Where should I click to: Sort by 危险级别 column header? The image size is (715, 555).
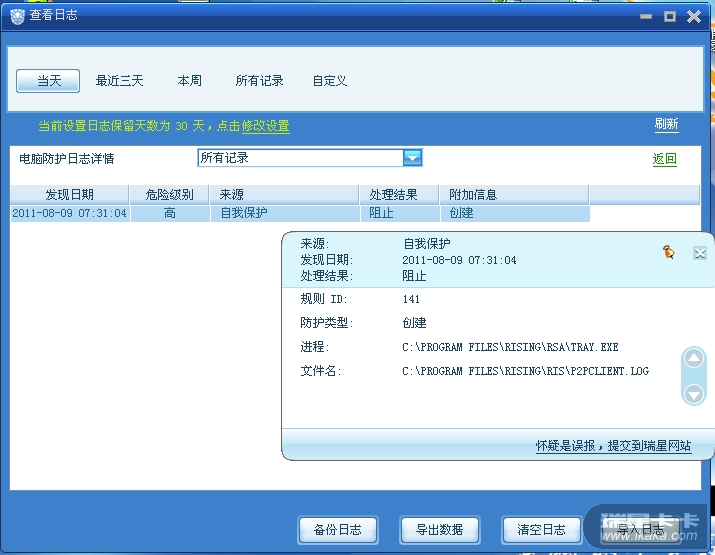pyautogui.click(x=169, y=195)
